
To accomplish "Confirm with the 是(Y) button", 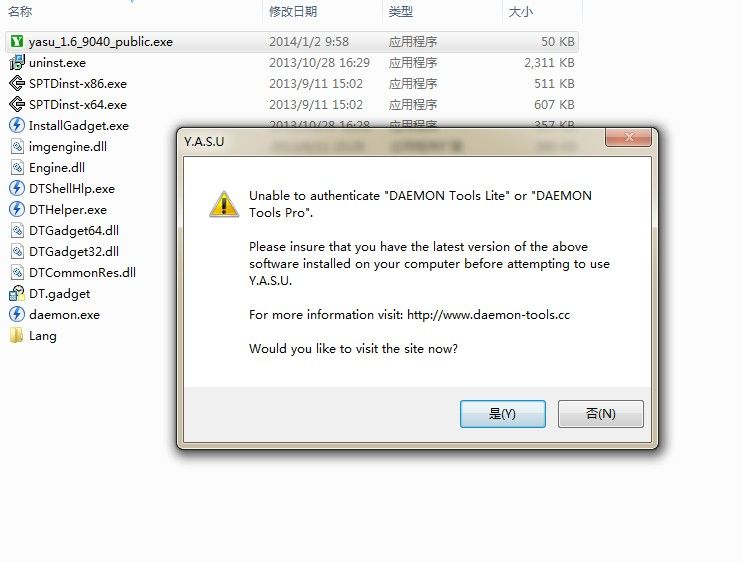I will pyautogui.click(x=503, y=414).
